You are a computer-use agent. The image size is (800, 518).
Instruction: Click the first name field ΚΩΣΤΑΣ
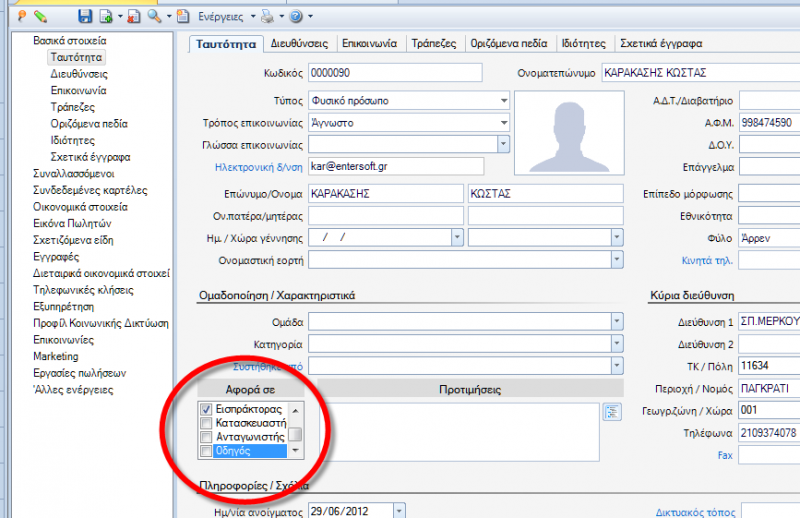coord(545,193)
